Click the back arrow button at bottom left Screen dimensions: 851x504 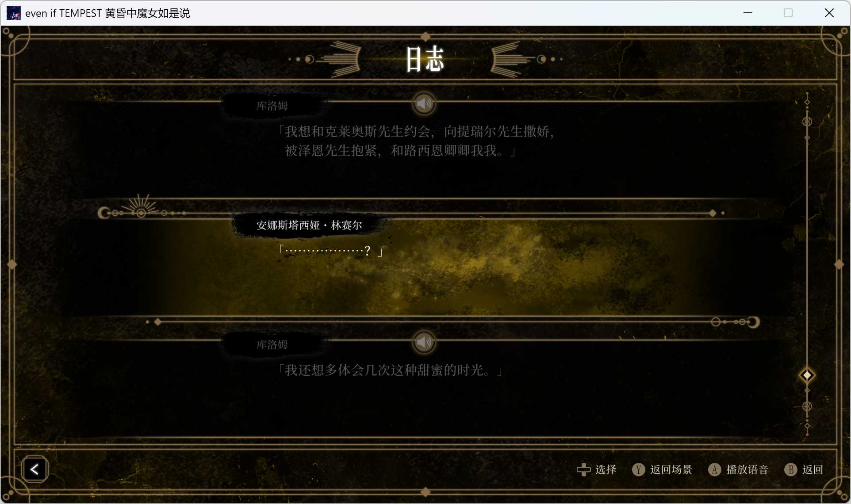(34, 469)
